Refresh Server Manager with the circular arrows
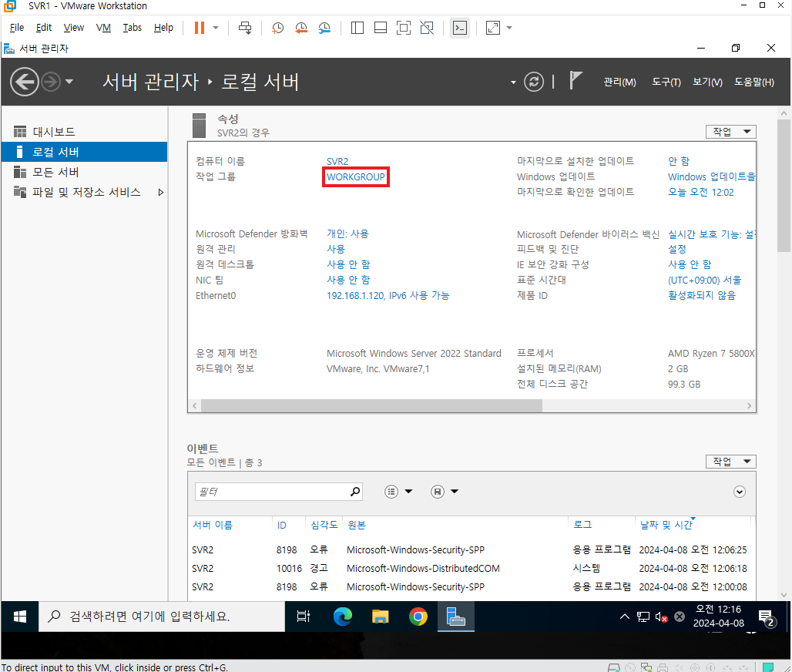 pyautogui.click(x=534, y=82)
